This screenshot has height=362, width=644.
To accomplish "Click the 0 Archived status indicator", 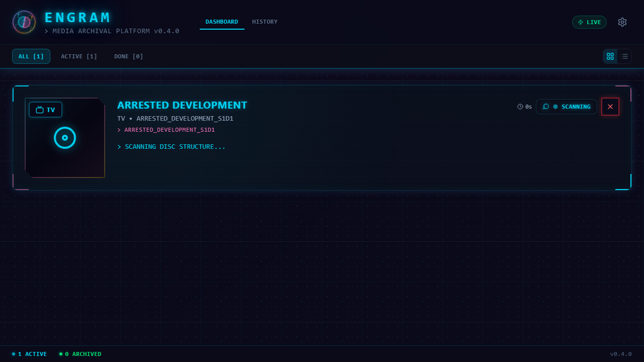I will 80,354.
